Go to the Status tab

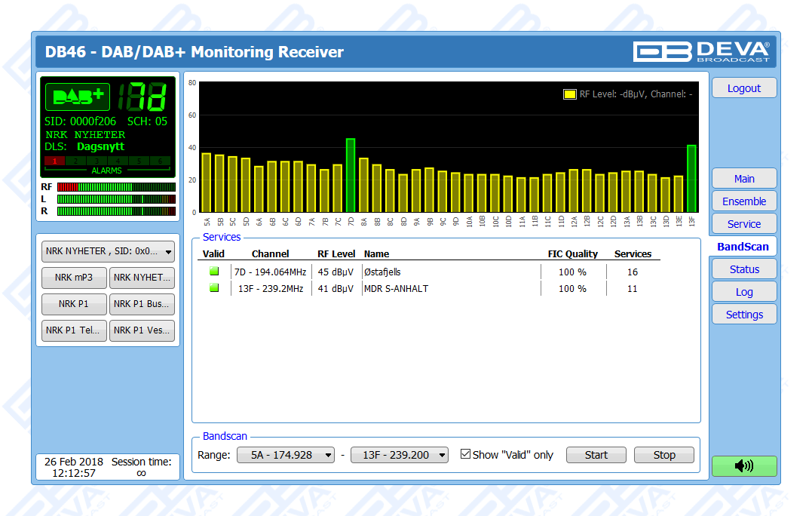[743, 269]
